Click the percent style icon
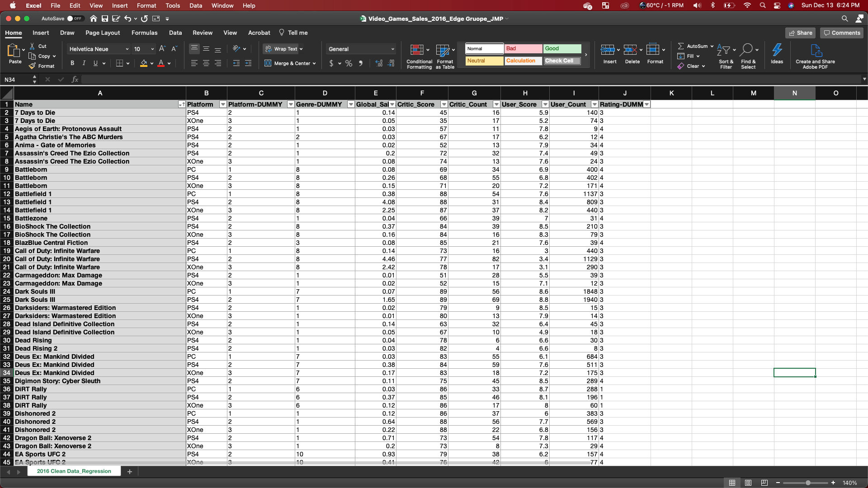The height and width of the screenshot is (488, 868). pyautogui.click(x=349, y=63)
